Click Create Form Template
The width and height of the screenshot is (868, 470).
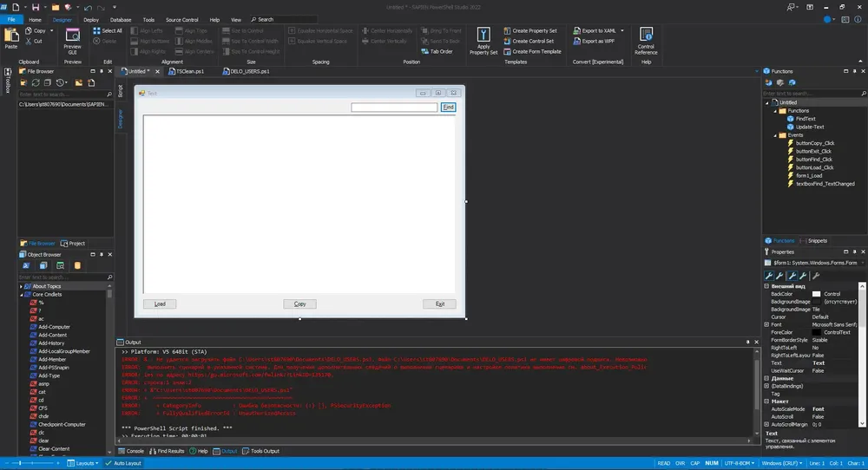(533, 51)
